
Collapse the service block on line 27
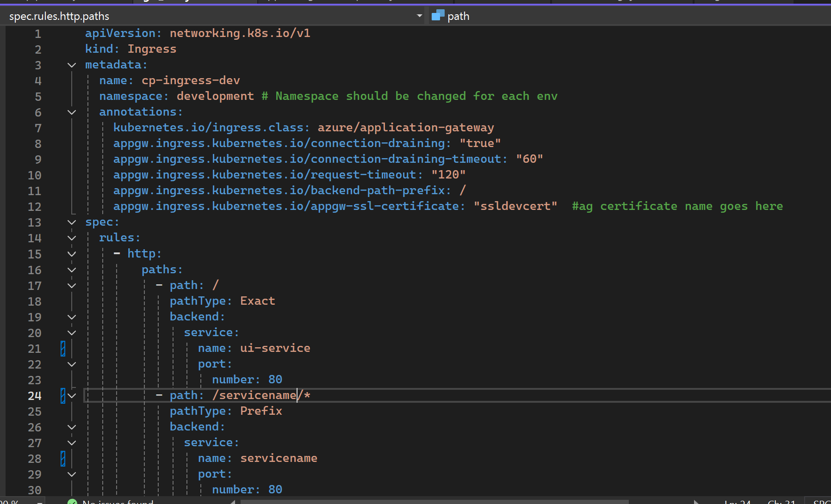pyautogui.click(x=72, y=443)
